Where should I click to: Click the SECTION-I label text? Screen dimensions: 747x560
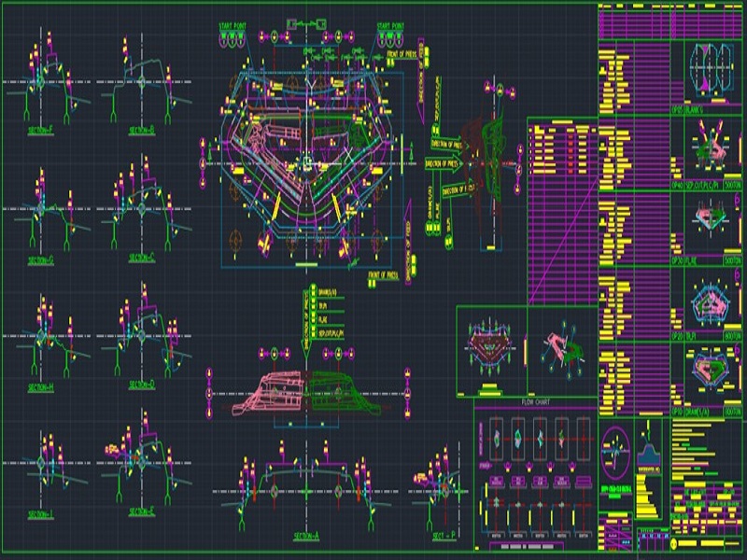(40, 514)
